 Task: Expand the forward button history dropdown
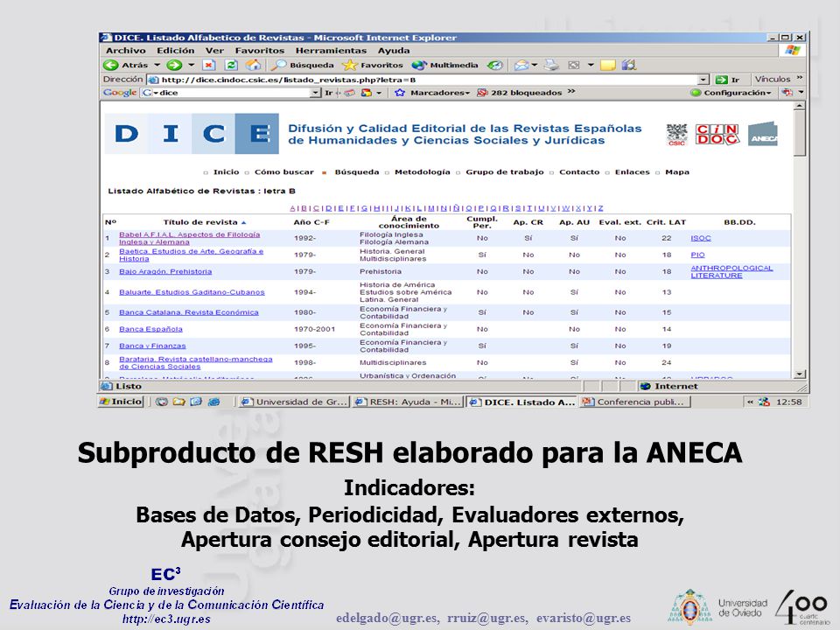click(x=192, y=66)
